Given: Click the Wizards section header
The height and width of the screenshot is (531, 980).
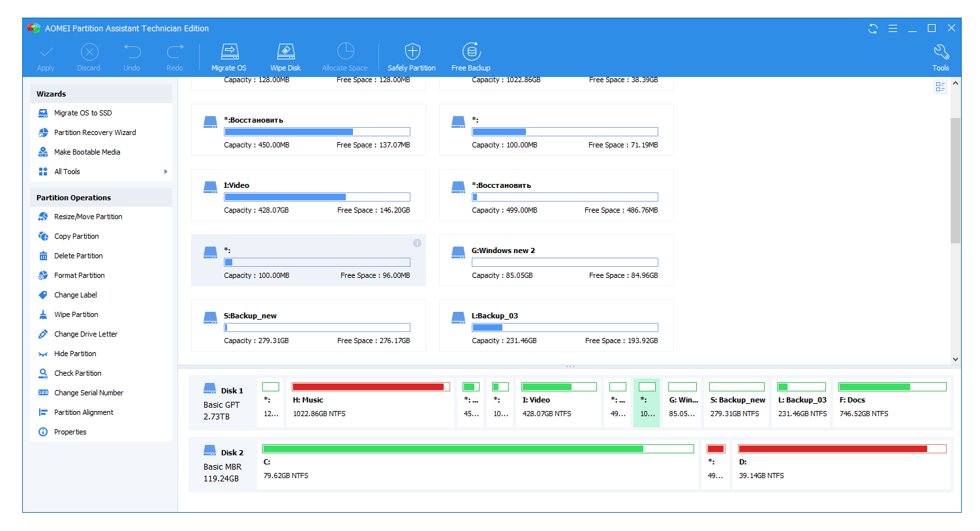Looking at the screenshot, I should point(101,94).
